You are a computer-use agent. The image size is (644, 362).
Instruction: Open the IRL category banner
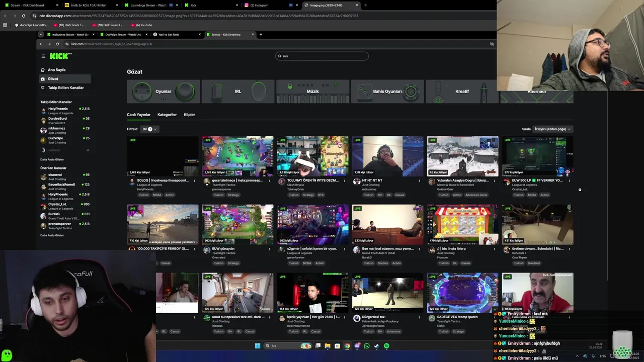pos(238,92)
